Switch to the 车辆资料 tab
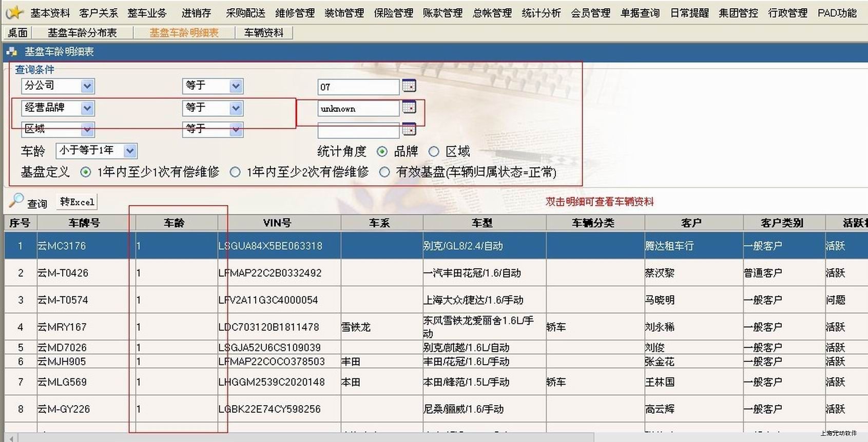The image size is (868, 442). click(x=264, y=33)
